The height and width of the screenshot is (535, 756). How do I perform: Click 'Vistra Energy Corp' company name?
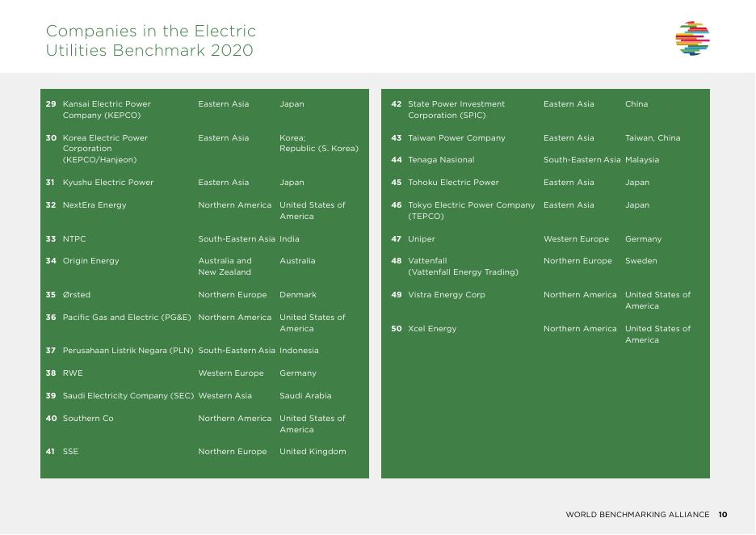[x=447, y=295]
